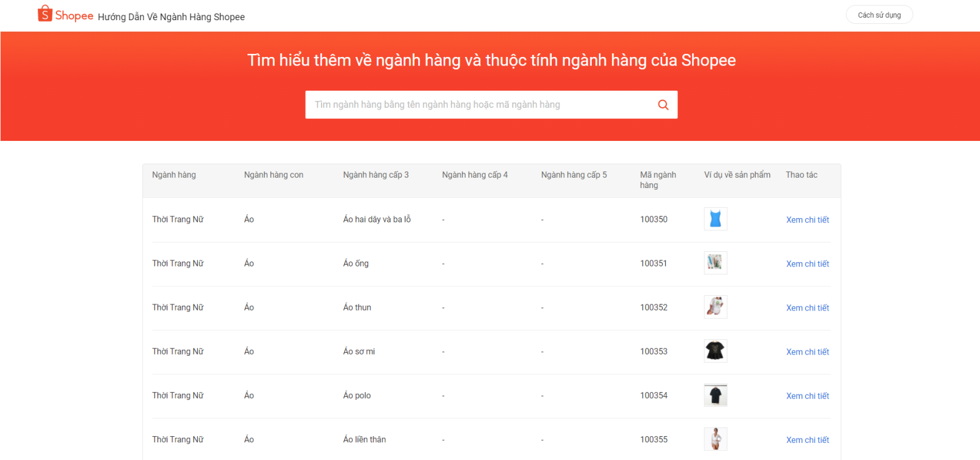Open blue tank top product thumbnail
This screenshot has height=460, width=980.
coord(715,219)
